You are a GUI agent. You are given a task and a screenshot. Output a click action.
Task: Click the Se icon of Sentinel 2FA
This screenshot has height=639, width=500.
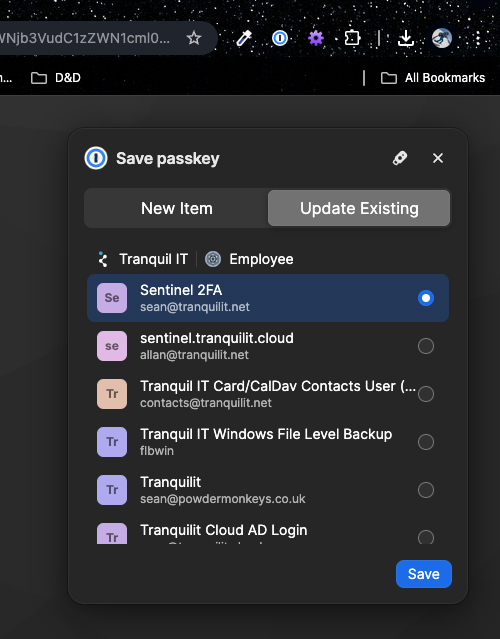click(x=112, y=298)
